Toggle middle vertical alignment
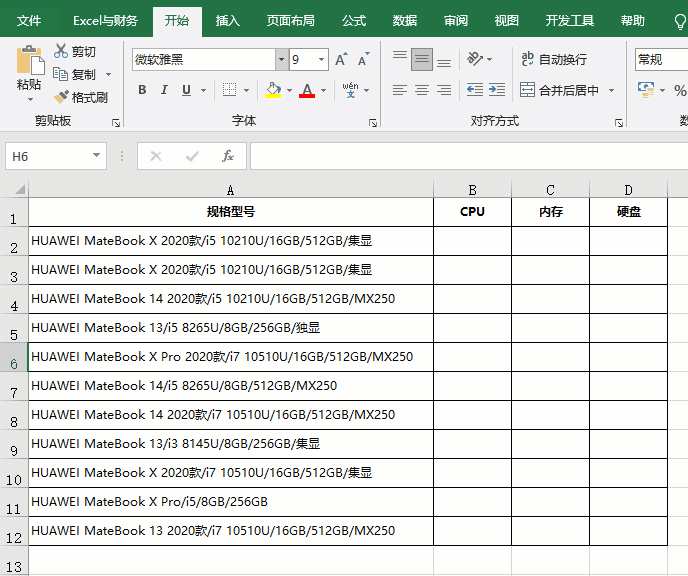The height and width of the screenshot is (576, 688). coord(422,59)
